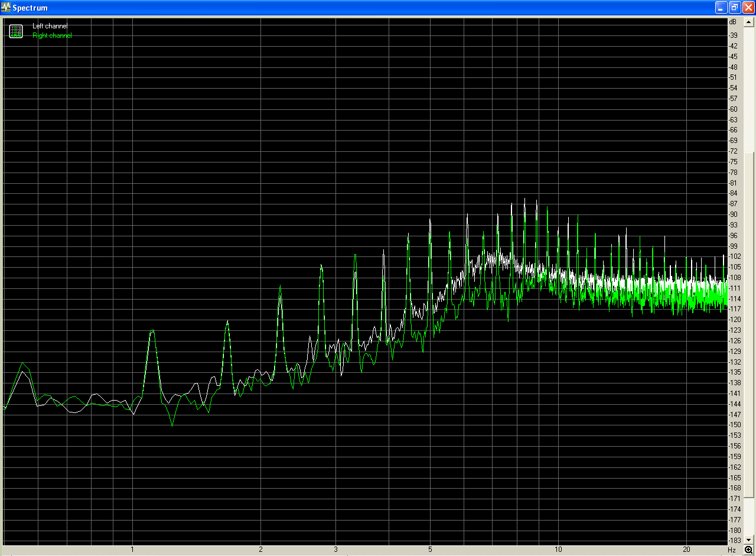Click the -39 dB scale value
The width and height of the screenshot is (756, 556).
(x=733, y=35)
